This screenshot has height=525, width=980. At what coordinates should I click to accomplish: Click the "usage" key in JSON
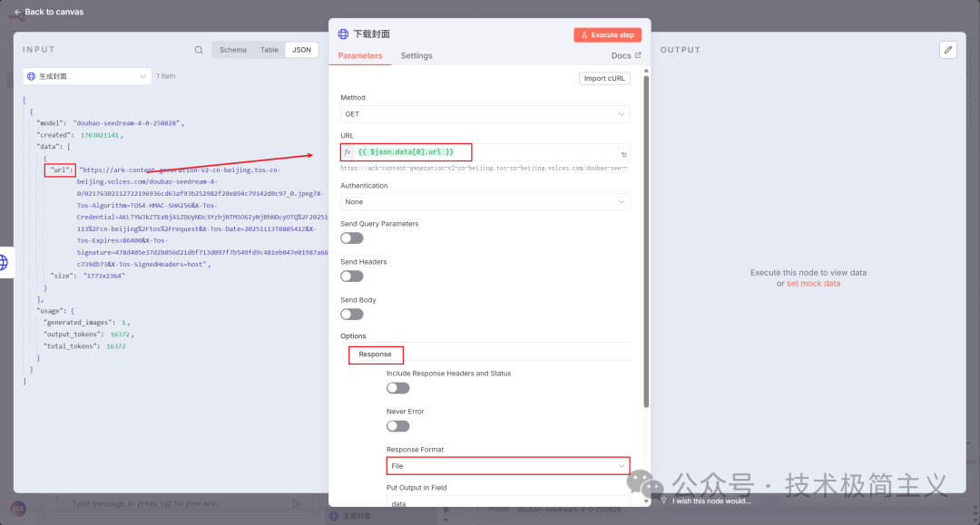click(x=51, y=311)
